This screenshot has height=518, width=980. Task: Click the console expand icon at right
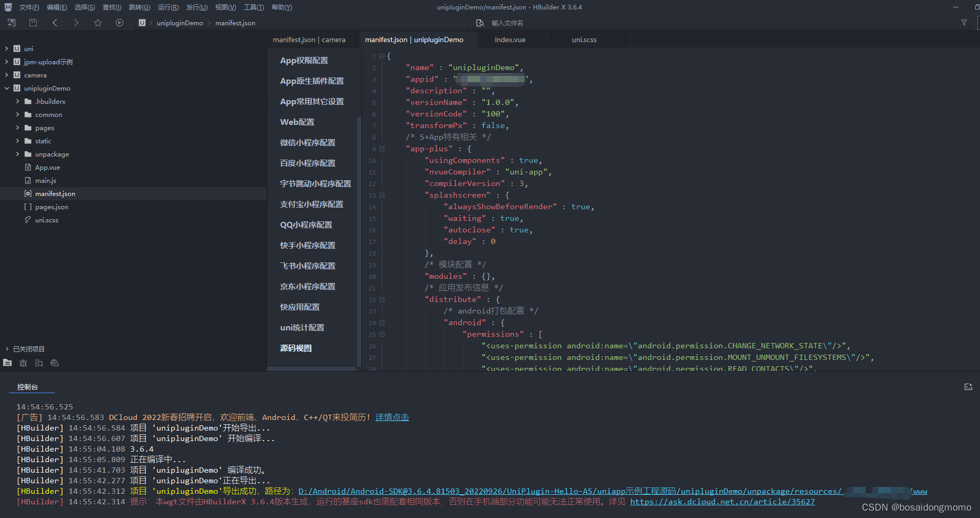click(x=968, y=387)
